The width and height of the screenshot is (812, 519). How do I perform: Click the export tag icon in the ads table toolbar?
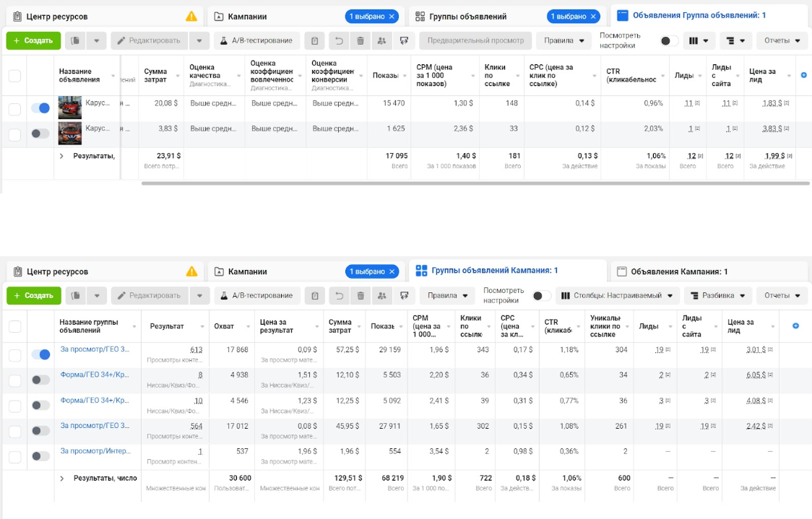(404, 40)
